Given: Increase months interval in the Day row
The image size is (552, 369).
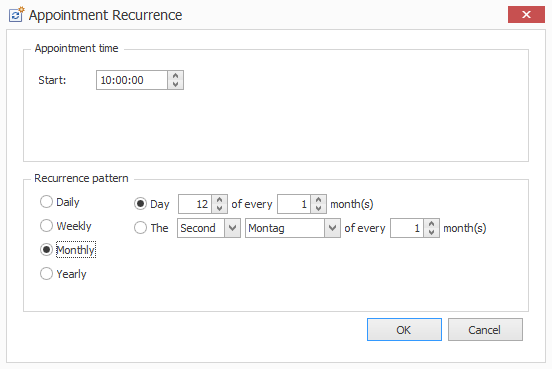Looking at the screenshot, I should click(x=318, y=200).
